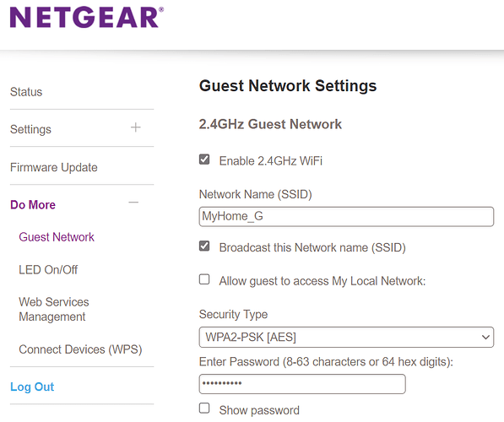Allow guest to access My Local Network
Screen dimensions: 504x422
tap(204, 279)
